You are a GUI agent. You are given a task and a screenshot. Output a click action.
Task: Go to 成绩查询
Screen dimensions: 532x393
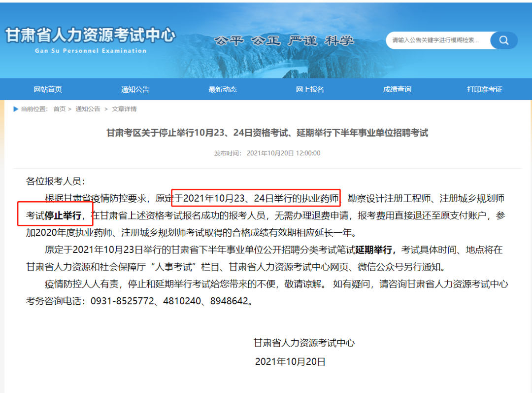point(397,89)
